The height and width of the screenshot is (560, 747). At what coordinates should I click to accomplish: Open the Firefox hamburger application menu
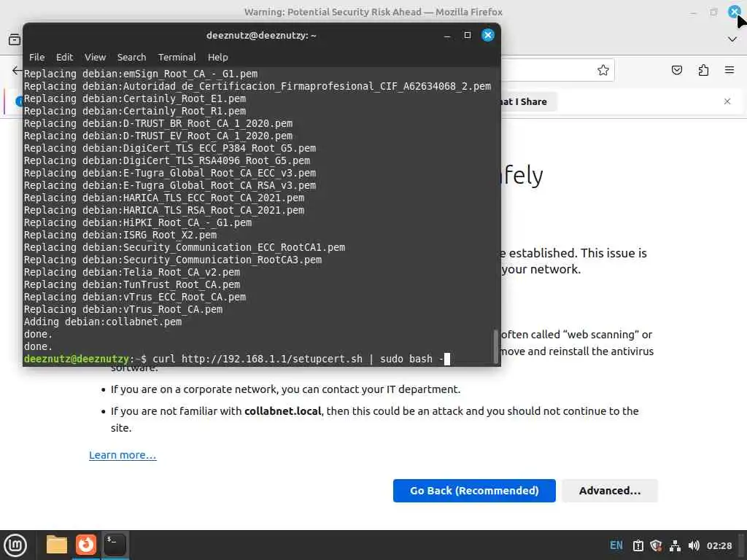pos(729,70)
